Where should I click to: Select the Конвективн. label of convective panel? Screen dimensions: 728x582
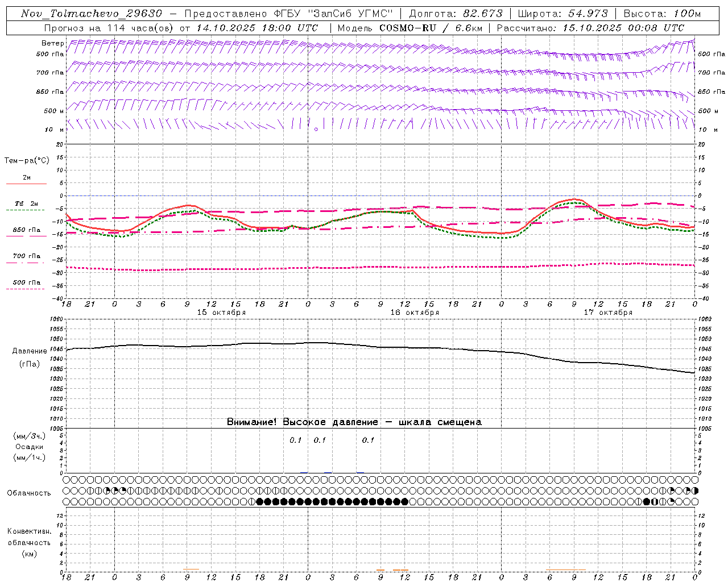click(29, 531)
